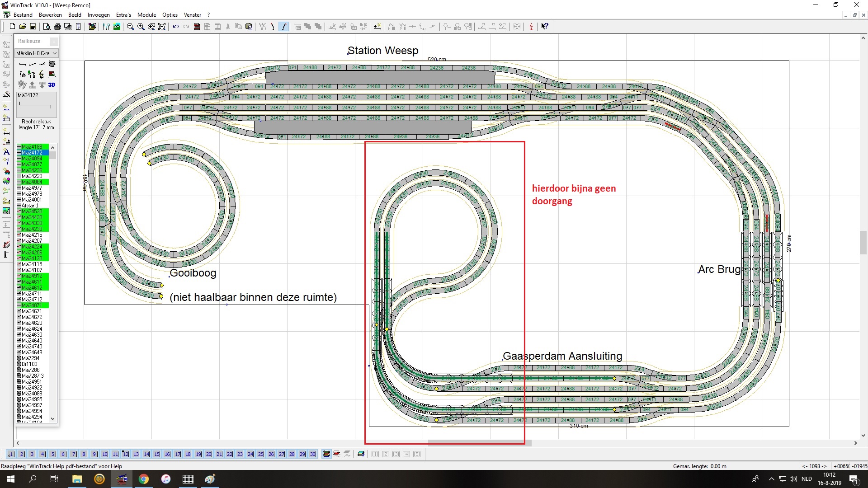The image size is (868, 488).
Task: Close the Railkeuze panel
Action: click(x=54, y=41)
